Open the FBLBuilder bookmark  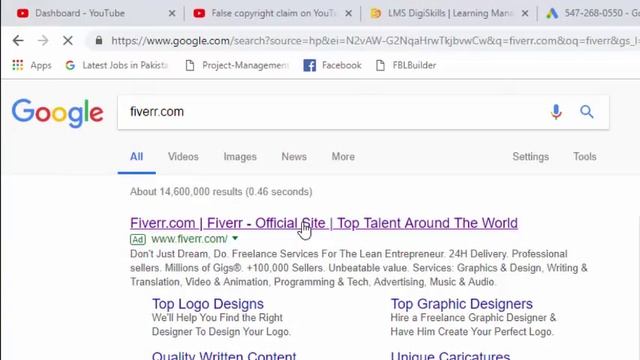(x=406, y=65)
